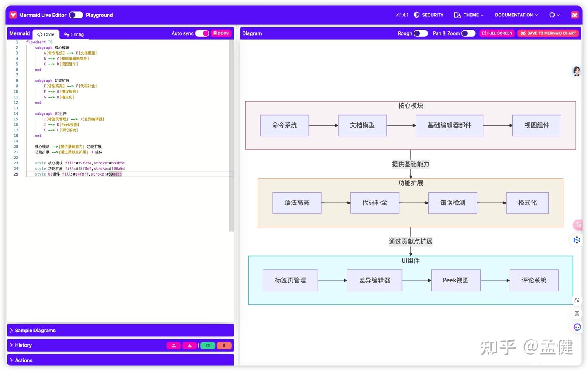
Task: Click the upload history icon
Action: [174, 345]
